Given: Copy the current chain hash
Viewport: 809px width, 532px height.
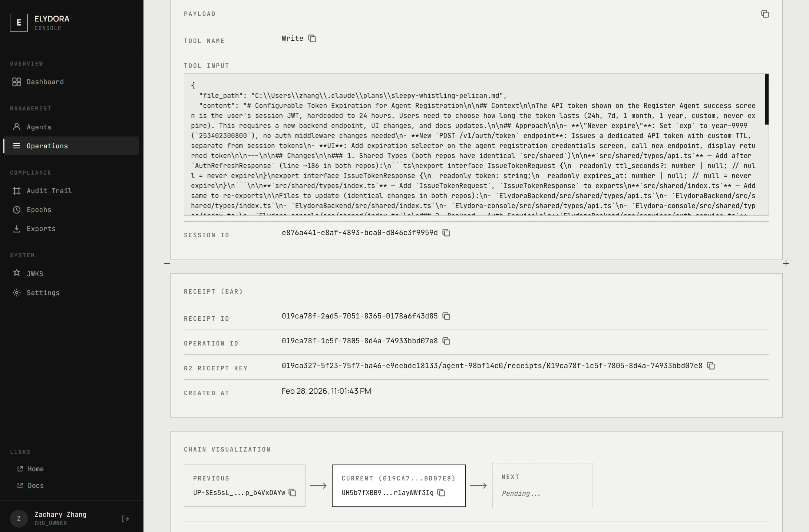Looking at the screenshot, I should 441,493.
